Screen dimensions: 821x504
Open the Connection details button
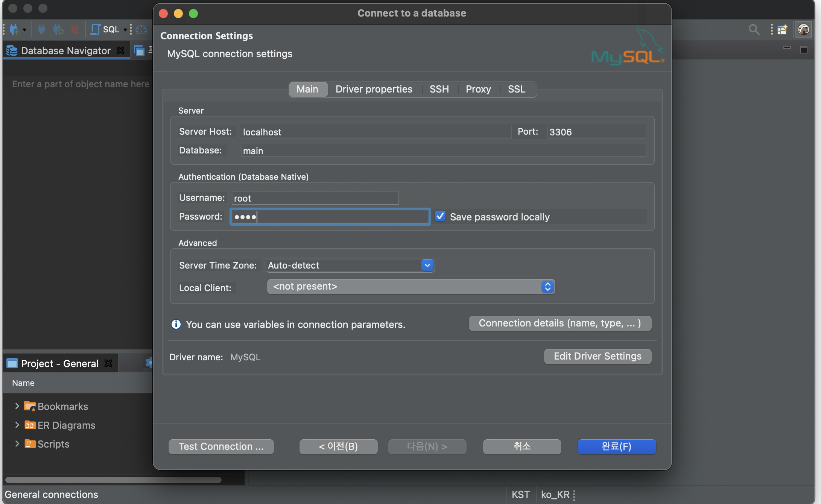pyautogui.click(x=559, y=323)
